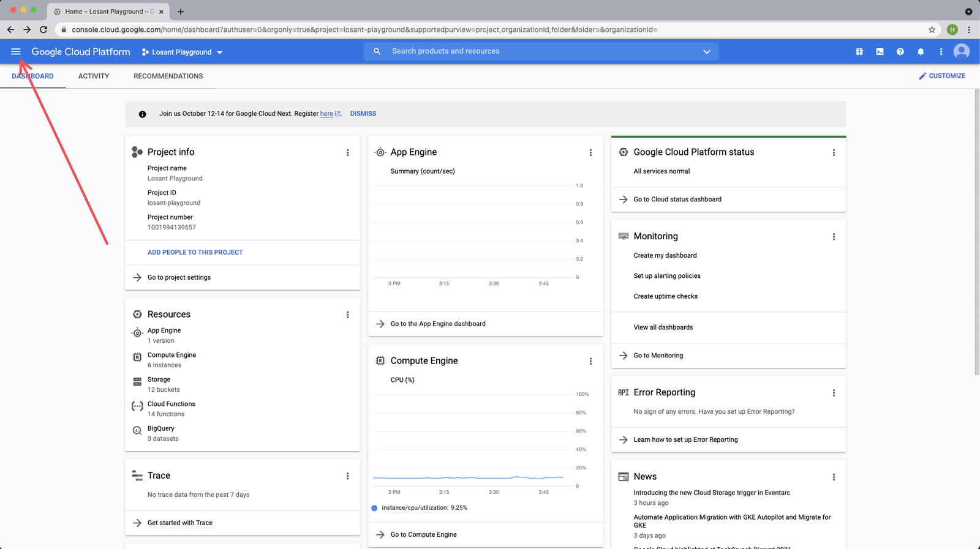Go to the App Engine dashboard

[438, 324]
